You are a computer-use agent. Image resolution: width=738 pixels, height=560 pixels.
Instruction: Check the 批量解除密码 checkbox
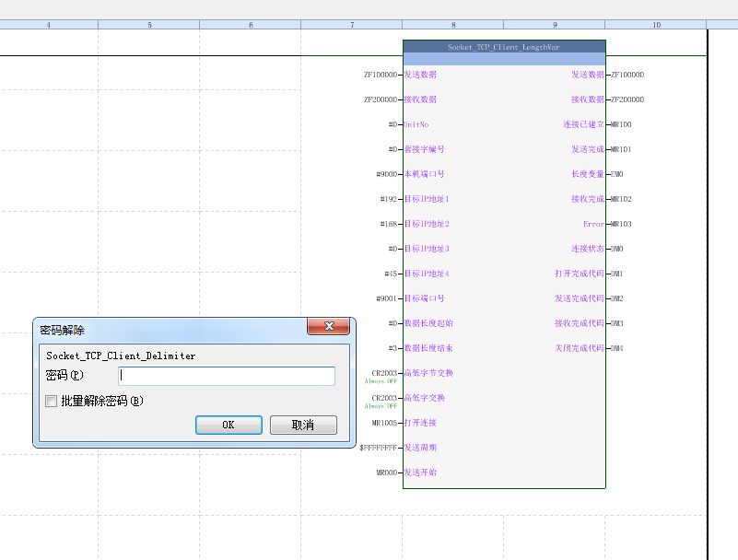tap(52, 401)
